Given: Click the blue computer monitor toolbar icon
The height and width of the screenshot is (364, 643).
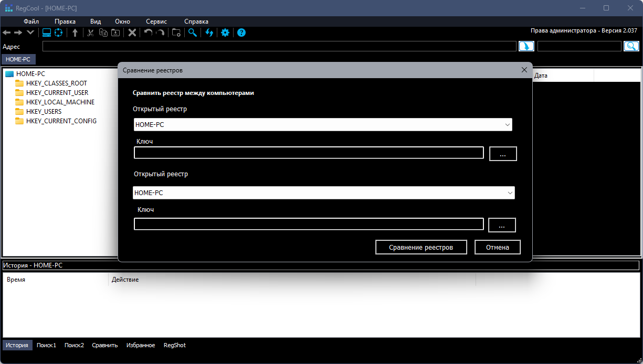Looking at the screenshot, I should tap(47, 33).
